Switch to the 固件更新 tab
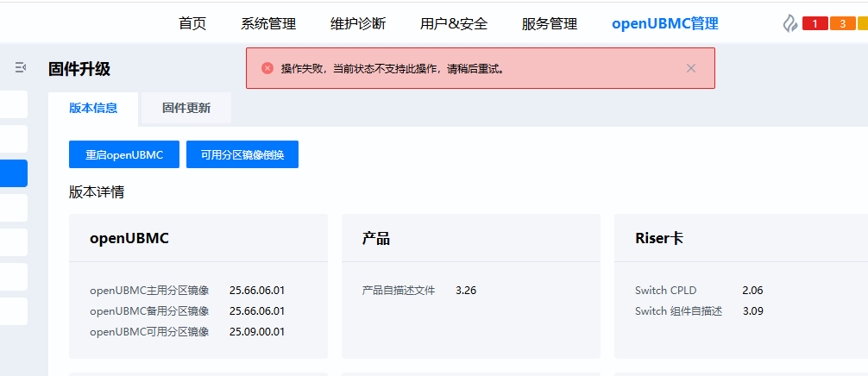Viewport: 868px width, 376px height. [x=186, y=109]
